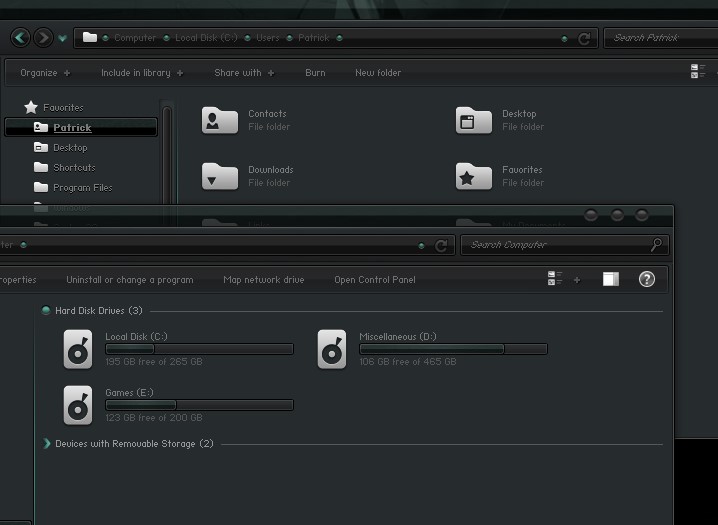Select the Miscellaneous (D:) drive icon
Viewport: 718px width, 525px height.
pyautogui.click(x=332, y=349)
